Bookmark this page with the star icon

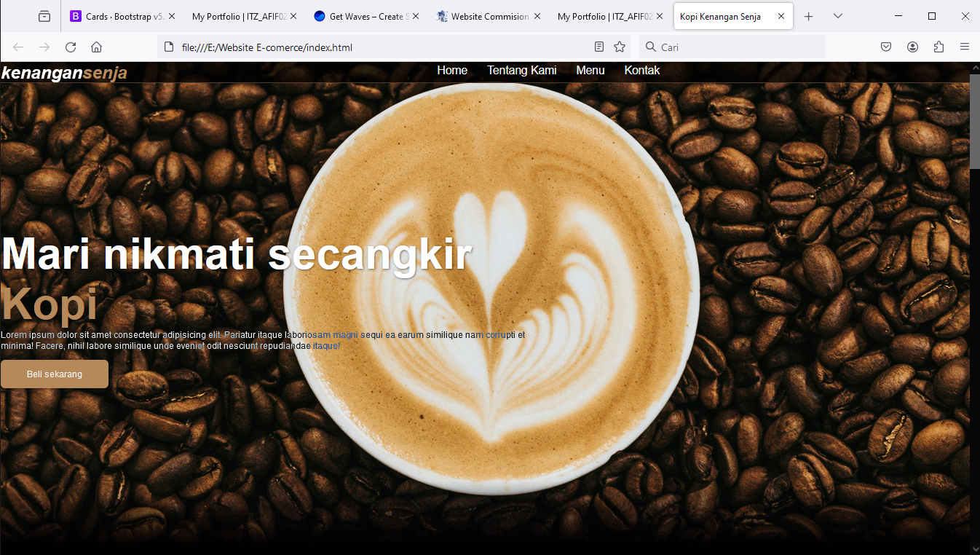[x=620, y=47]
